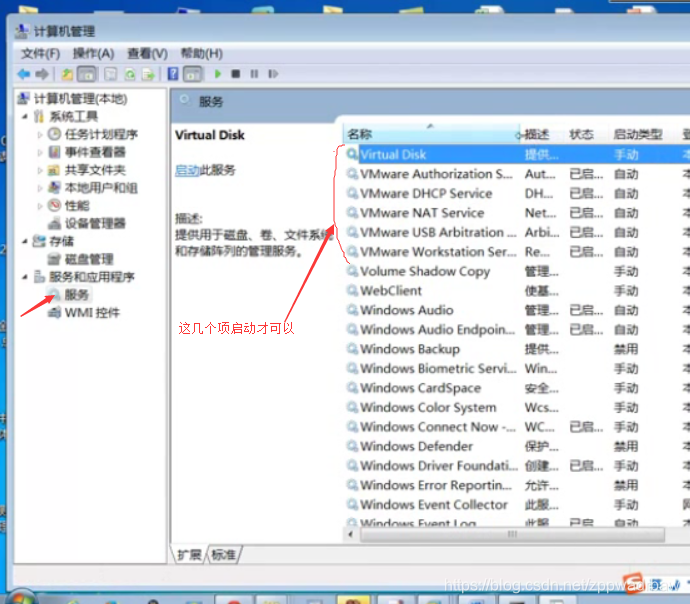Select Windows Audio Endpoint Builder row

coord(517,329)
